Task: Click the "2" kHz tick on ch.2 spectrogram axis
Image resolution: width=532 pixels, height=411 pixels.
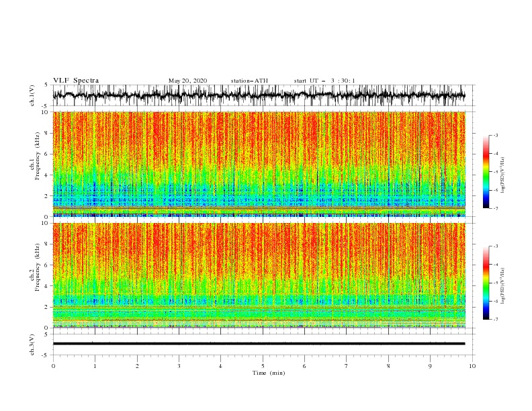Action: 47,307
